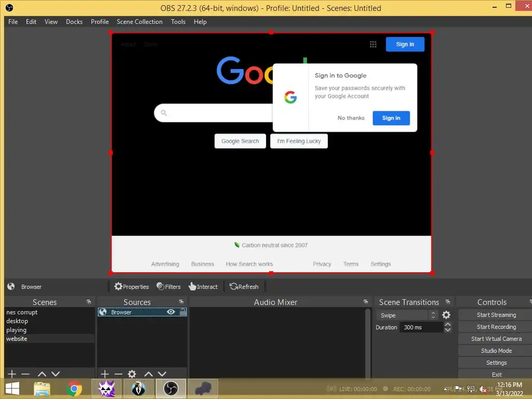
Task: Open source properties gear in Sources panel
Action: pos(132,374)
